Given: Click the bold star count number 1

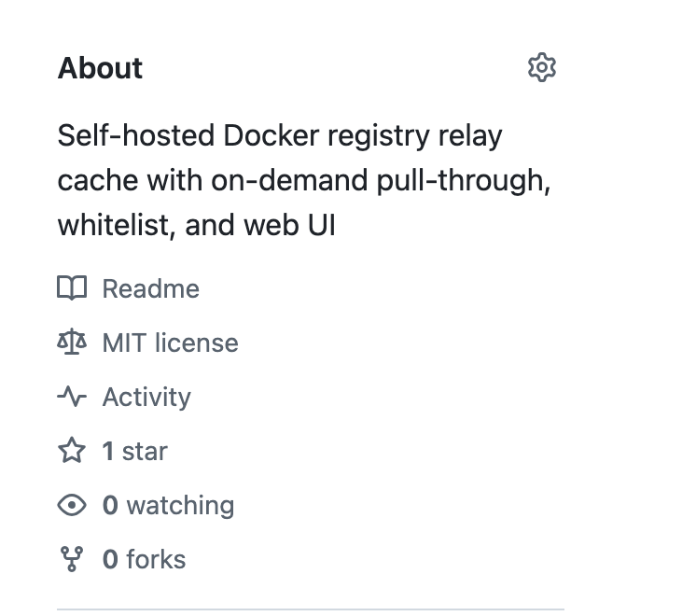Looking at the screenshot, I should tap(108, 451).
